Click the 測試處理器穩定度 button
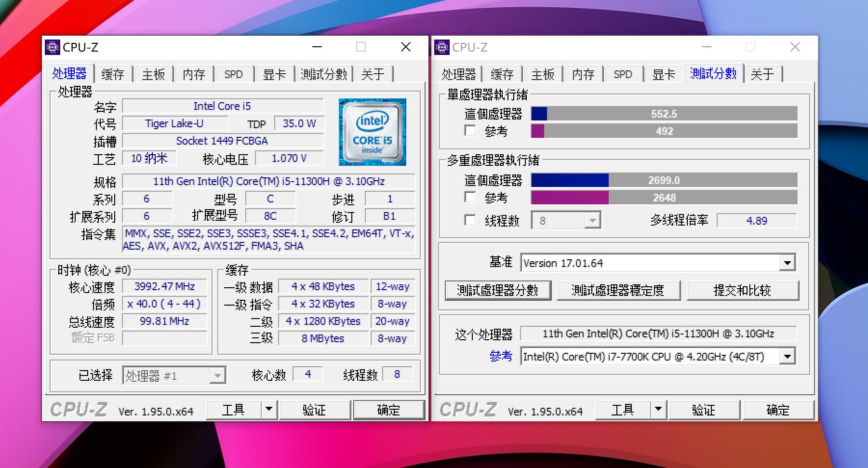This screenshot has width=868, height=468. 618,291
